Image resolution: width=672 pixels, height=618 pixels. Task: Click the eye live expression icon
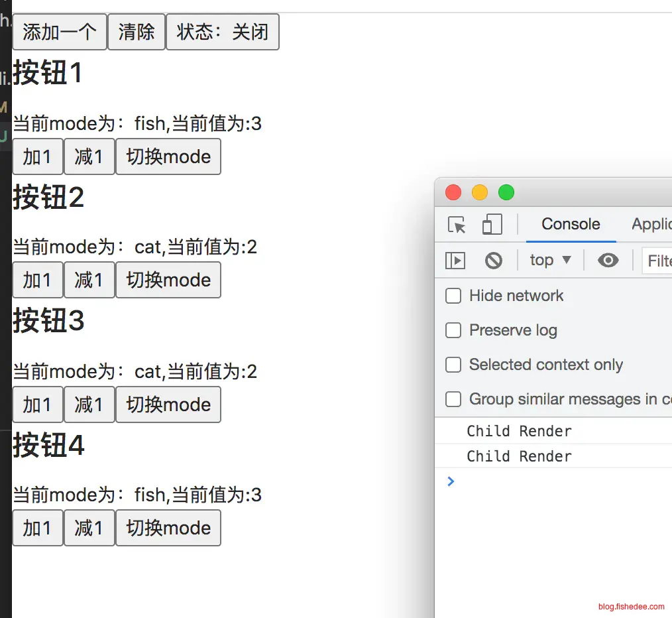(x=608, y=261)
